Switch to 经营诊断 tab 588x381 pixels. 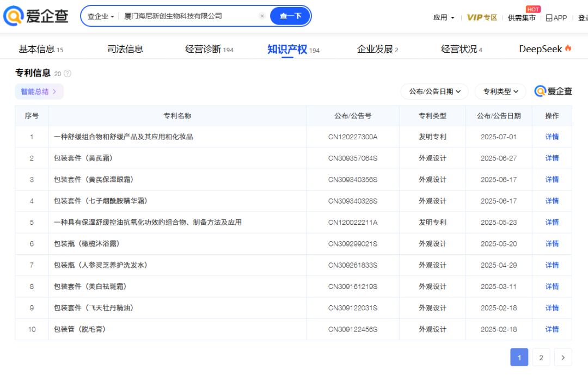[x=209, y=49]
